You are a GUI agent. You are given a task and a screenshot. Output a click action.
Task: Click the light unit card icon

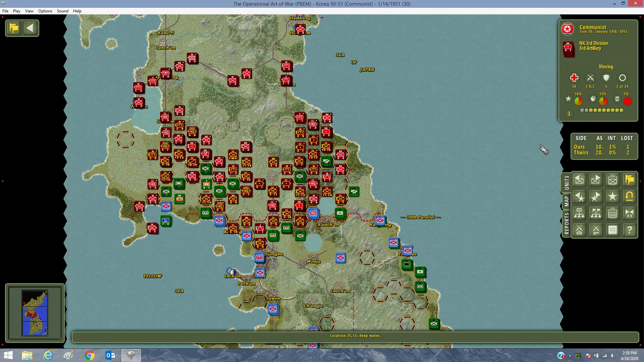(x=613, y=230)
